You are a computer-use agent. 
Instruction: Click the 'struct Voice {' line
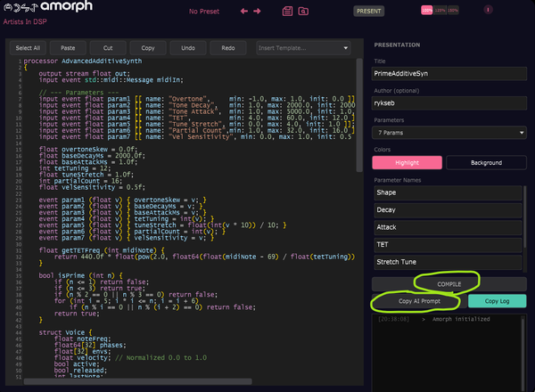65,332
